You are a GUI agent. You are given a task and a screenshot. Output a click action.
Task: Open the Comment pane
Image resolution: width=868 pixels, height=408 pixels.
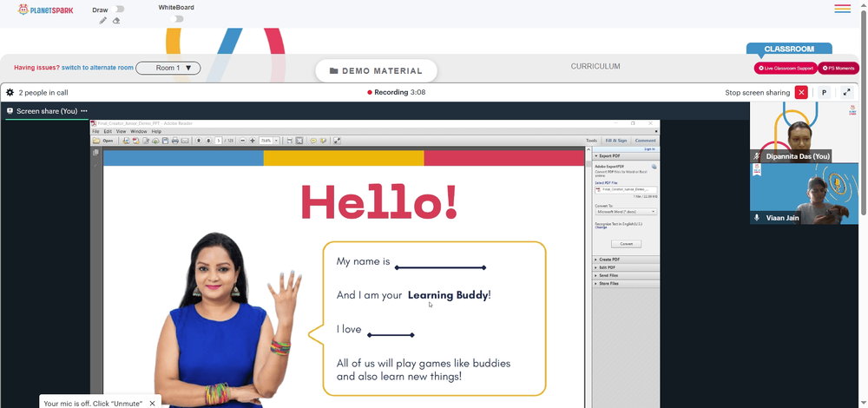pyautogui.click(x=646, y=141)
